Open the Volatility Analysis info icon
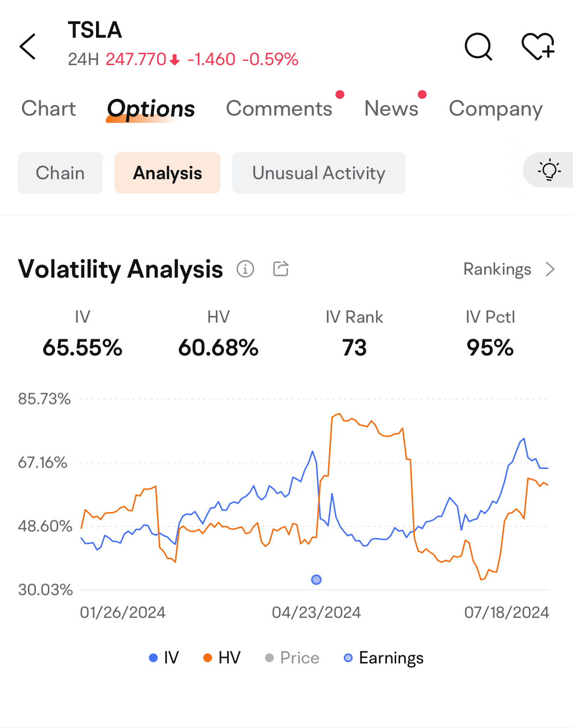The image size is (573, 728). [245, 269]
